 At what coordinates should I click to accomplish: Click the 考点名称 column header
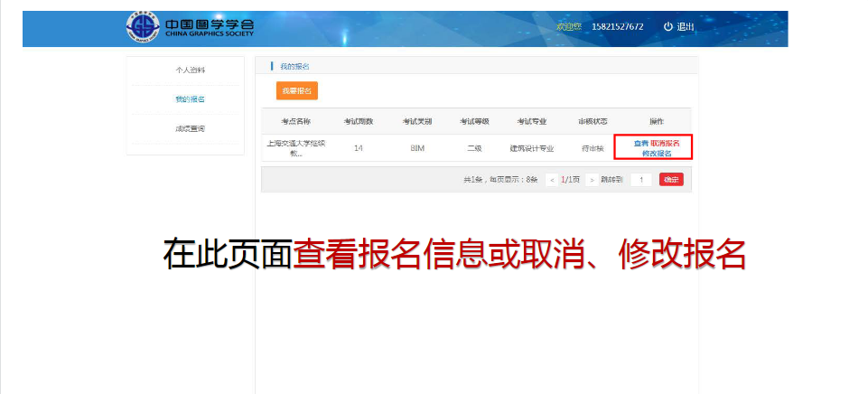pos(295,121)
